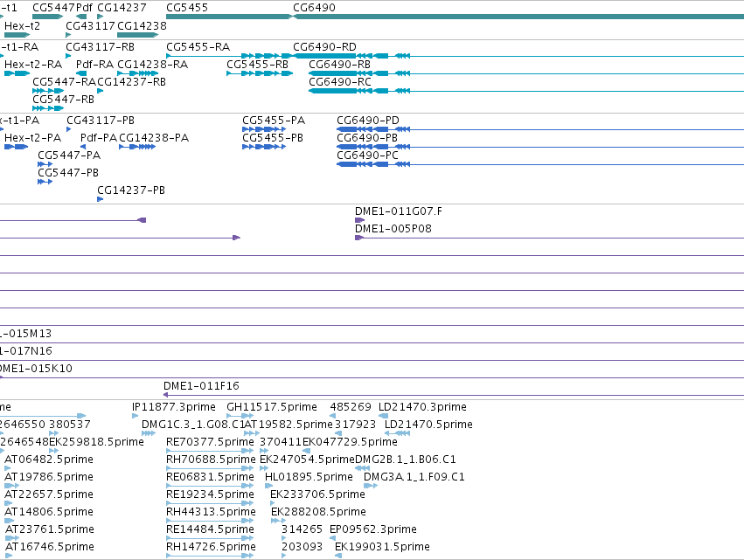
Task: Click transcript CG6490-RD label
Action: [x=324, y=47]
